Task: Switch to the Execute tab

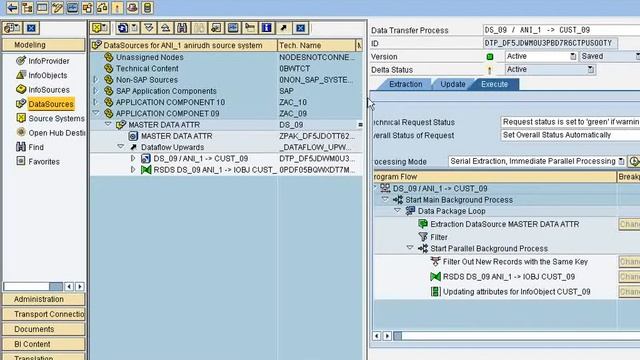Action: [x=494, y=84]
